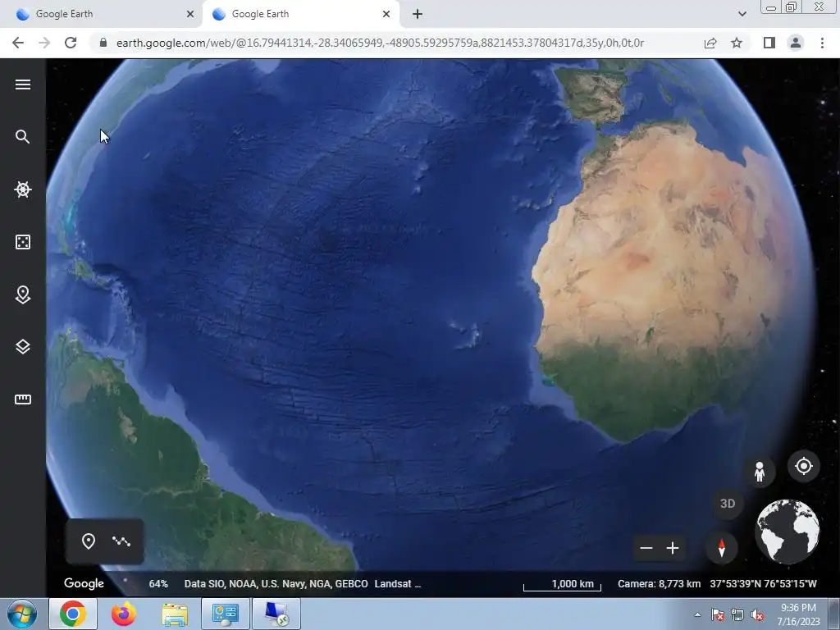Open Windows Explorer folder in taskbar
This screenshot has height=630, width=840.
[175, 614]
